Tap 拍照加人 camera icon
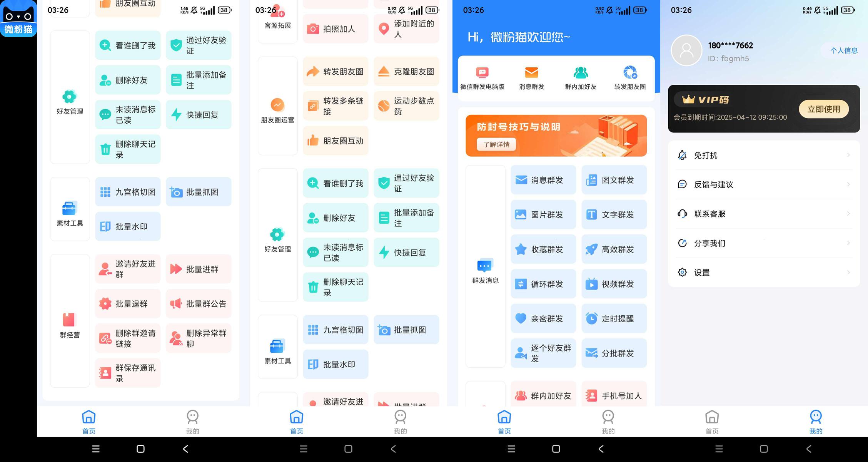The width and height of the screenshot is (868, 462). (313, 29)
